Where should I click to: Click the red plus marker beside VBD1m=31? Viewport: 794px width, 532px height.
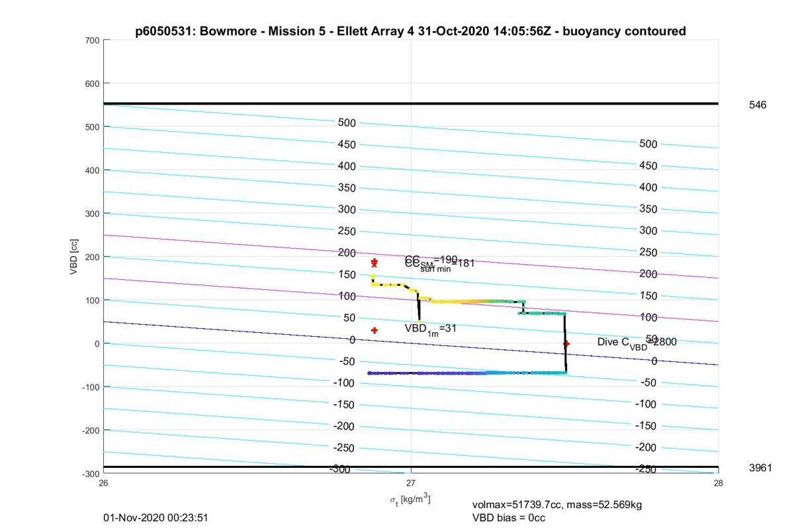point(375,330)
